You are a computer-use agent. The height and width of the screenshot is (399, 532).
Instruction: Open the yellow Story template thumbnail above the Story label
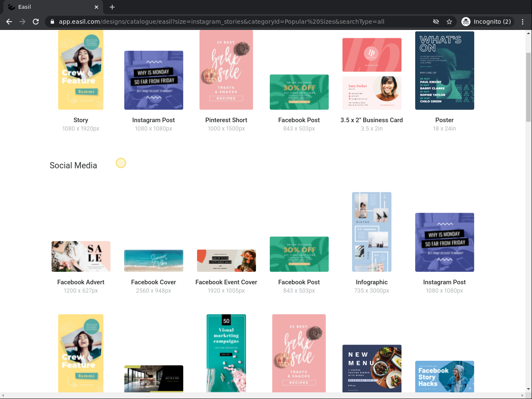[x=81, y=70]
